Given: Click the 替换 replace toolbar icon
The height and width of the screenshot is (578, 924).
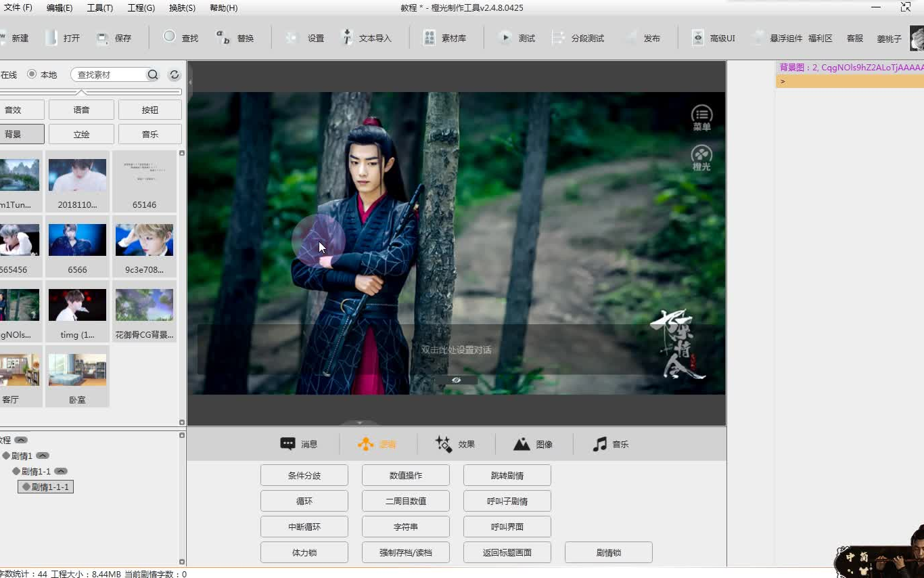Looking at the screenshot, I should coord(223,38).
